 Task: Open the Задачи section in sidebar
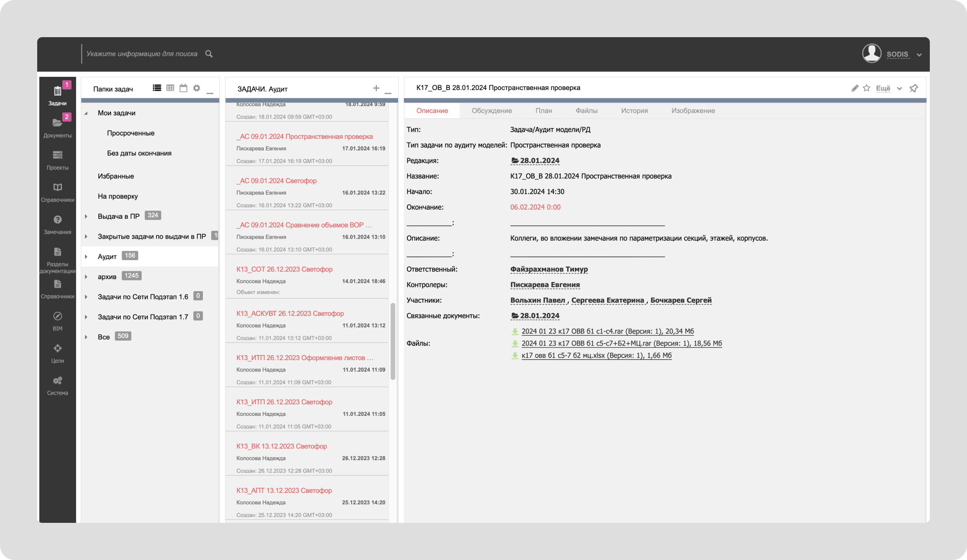coord(57,95)
